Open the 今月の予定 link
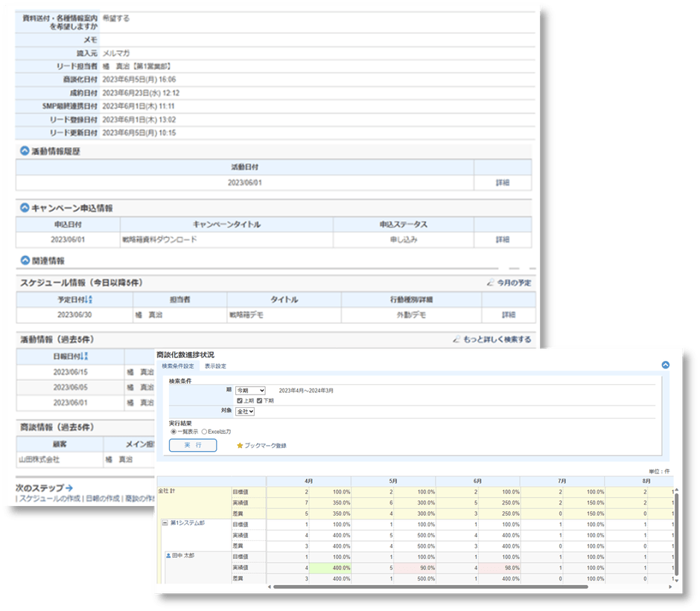This screenshot has width=700, height=611. point(513,283)
